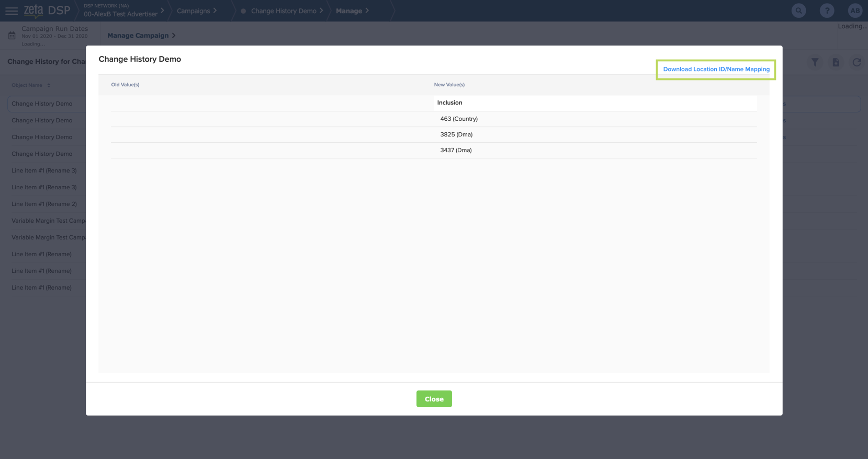Screen dimensions: 868x459
Task: Click the export file icon
Action: click(x=836, y=62)
